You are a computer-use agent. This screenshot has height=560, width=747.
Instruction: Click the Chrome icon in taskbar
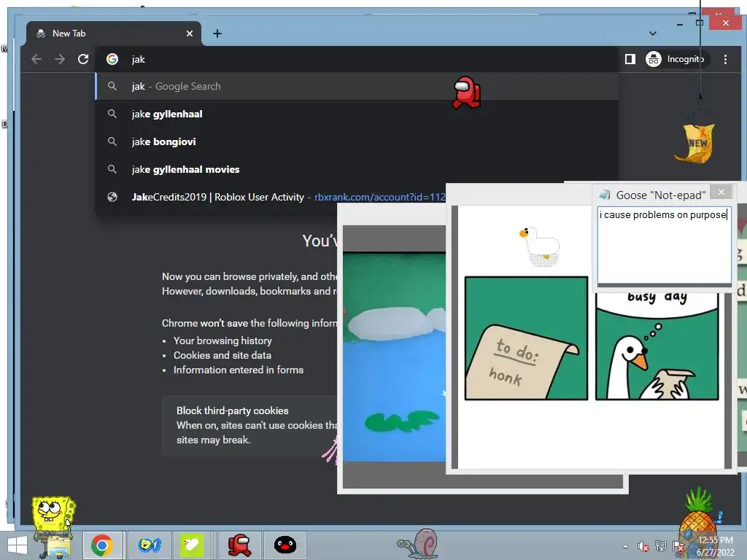click(102, 545)
